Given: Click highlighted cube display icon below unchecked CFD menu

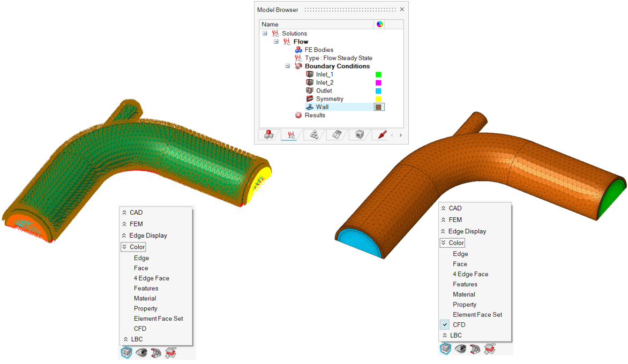Looking at the screenshot, I should 126,352.
